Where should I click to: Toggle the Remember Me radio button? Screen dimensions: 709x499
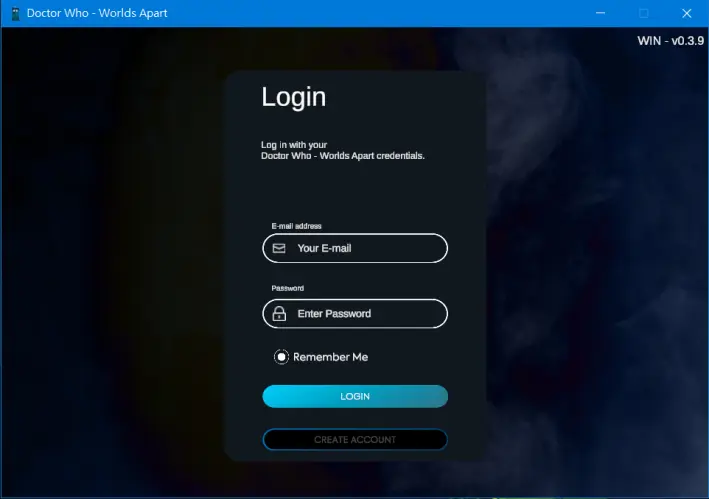[x=281, y=357]
